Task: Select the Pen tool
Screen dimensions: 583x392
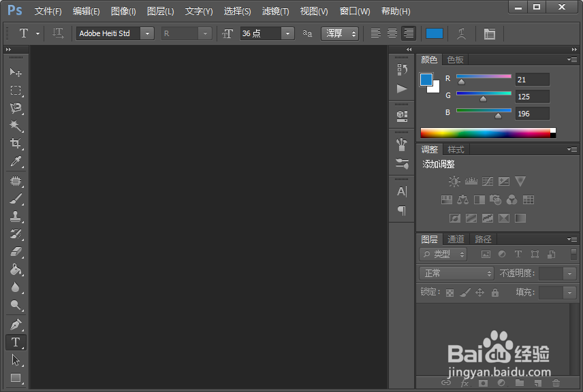Action: (16, 325)
